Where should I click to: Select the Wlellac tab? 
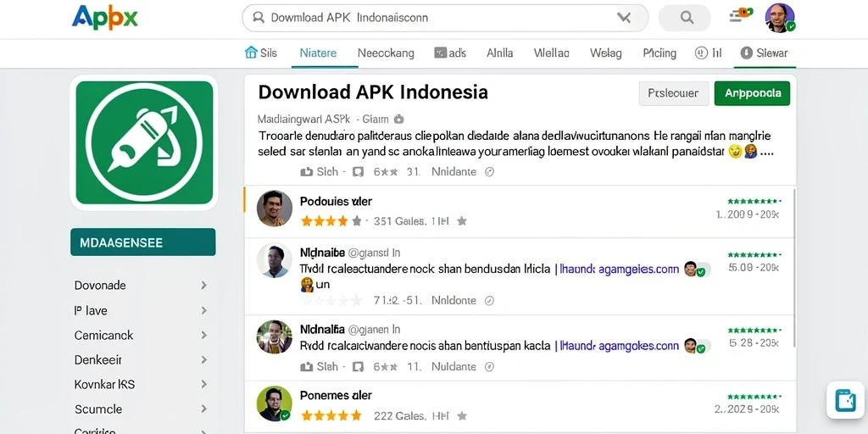click(551, 53)
